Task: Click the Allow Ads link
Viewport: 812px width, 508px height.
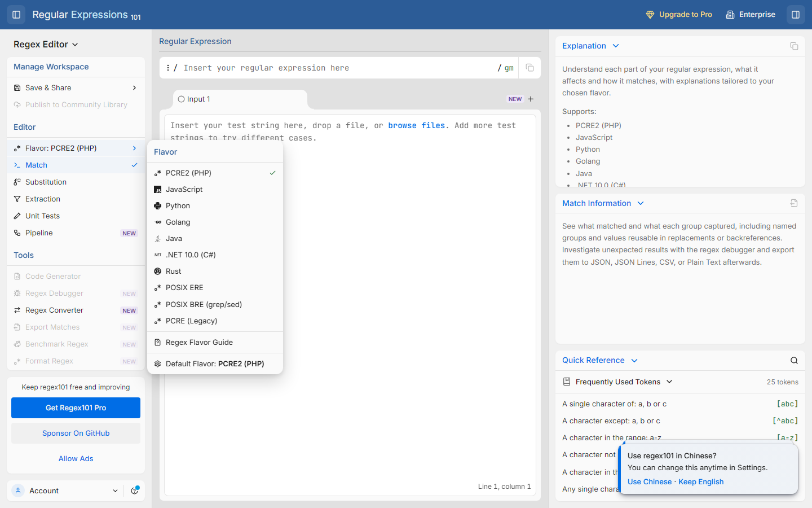Action: (x=76, y=459)
